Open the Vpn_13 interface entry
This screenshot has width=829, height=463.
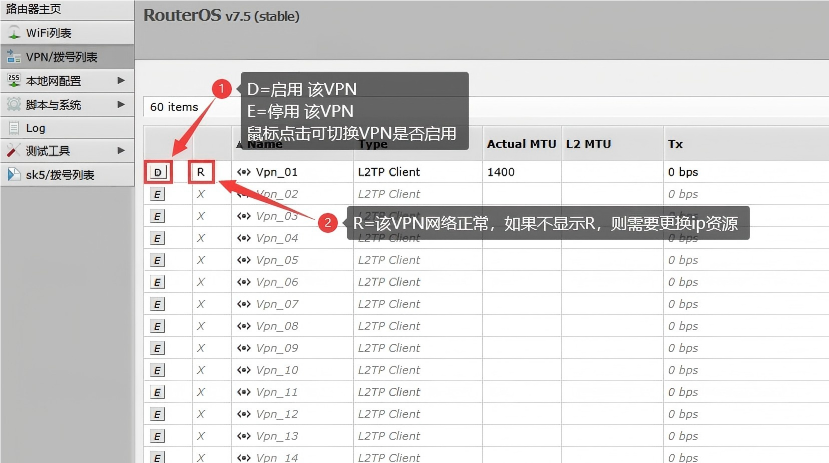pos(277,436)
